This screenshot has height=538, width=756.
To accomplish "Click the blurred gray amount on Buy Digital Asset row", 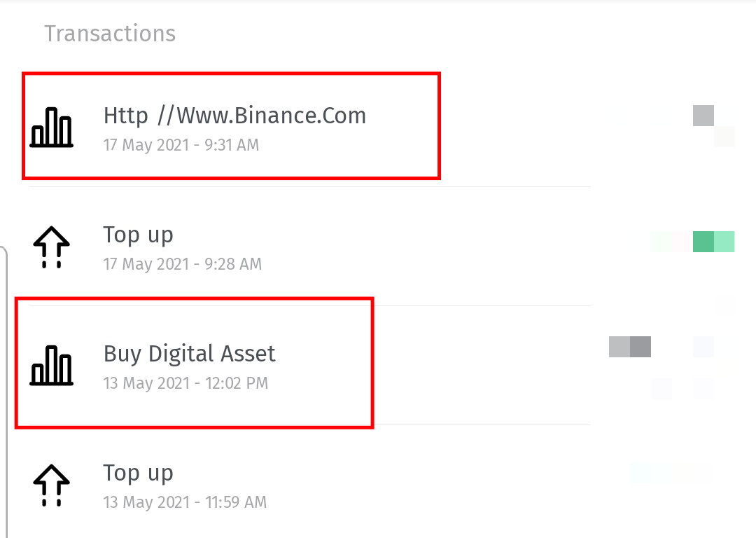I will (630, 347).
